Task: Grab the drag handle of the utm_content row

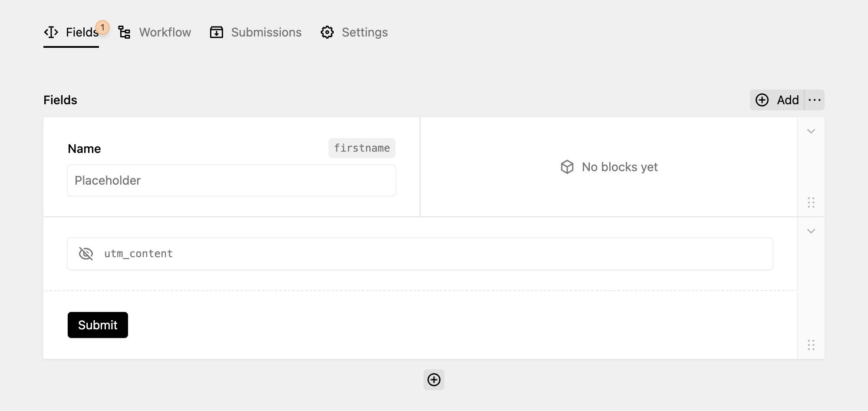Action: (811, 345)
